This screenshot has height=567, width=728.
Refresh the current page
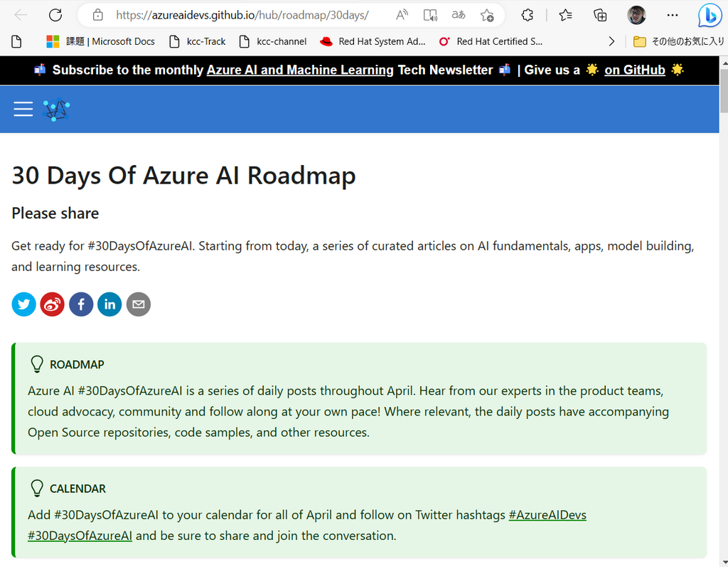(55, 15)
